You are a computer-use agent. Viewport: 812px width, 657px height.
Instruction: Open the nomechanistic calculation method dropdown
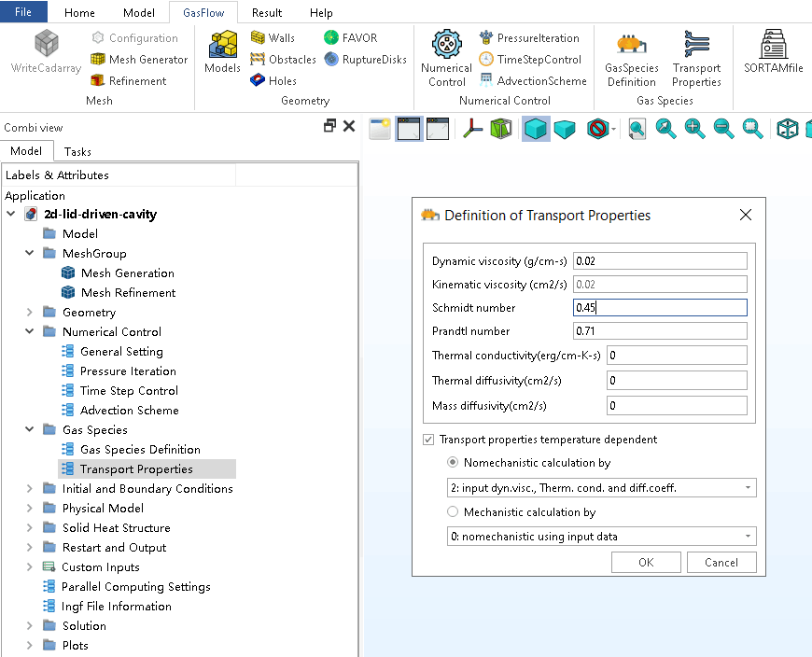[602, 488]
